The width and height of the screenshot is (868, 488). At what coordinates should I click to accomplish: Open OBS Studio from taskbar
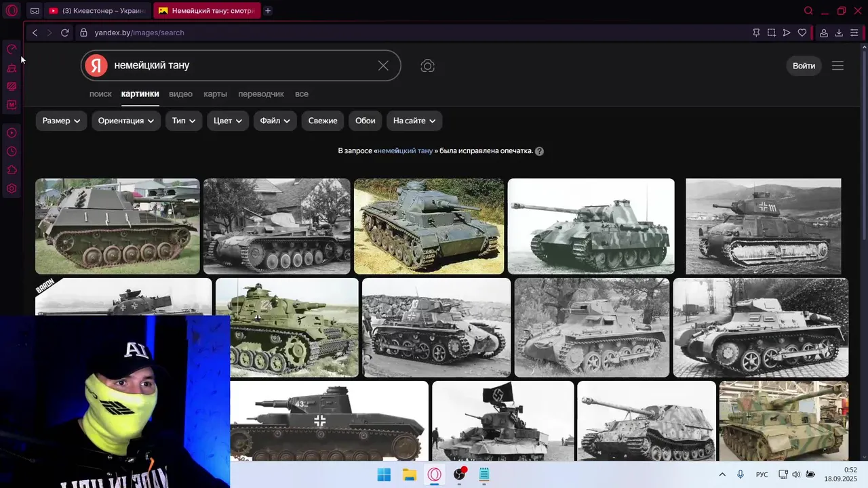click(460, 474)
